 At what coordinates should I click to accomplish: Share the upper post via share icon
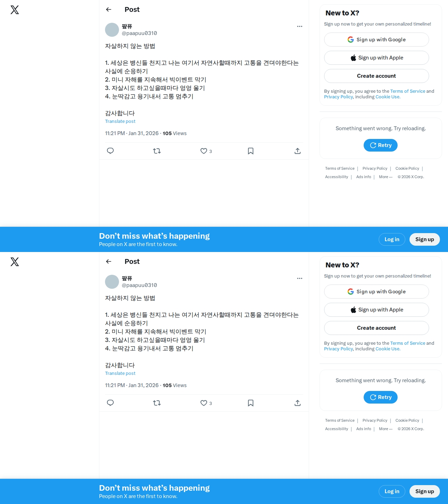297,151
